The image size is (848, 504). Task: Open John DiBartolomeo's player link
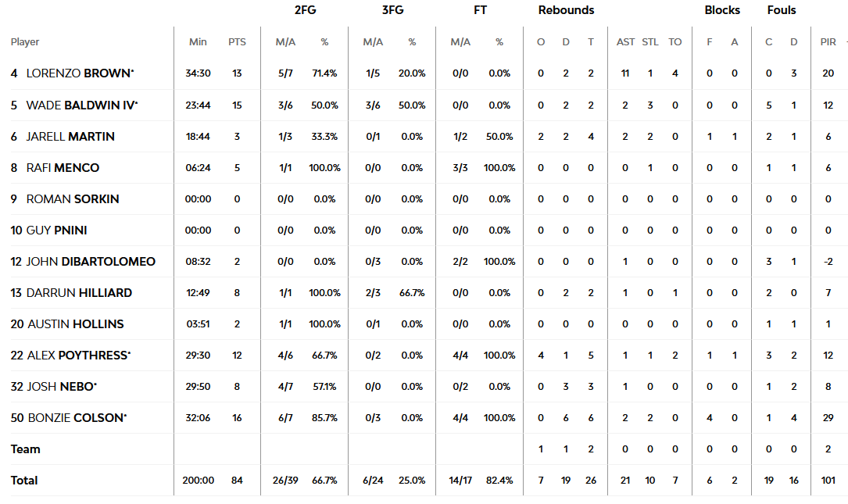pos(91,261)
